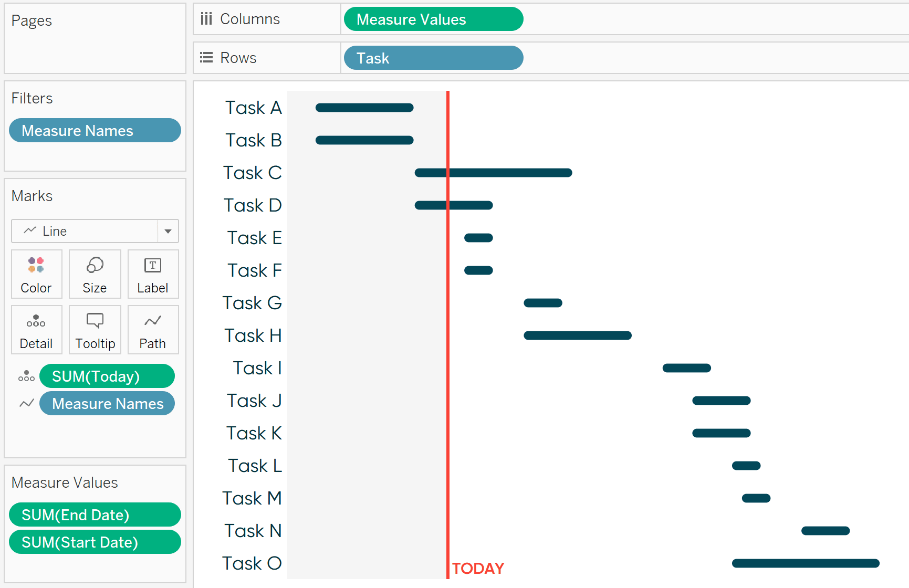Open the Size property on the Marks card
The width and height of the screenshot is (909, 588).
[95, 274]
